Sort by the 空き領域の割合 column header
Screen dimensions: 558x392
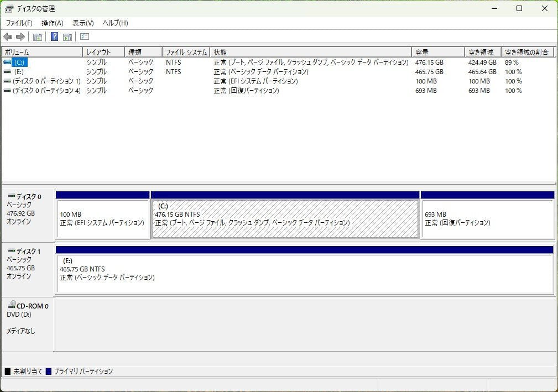pyautogui.click(x=528, y=53)
